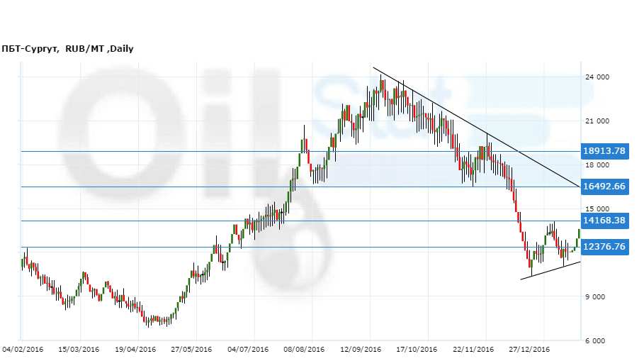Click the 04/02/2016 date on the time axis
This screenshot has width=644, height=361.
[x=23, y=349]
